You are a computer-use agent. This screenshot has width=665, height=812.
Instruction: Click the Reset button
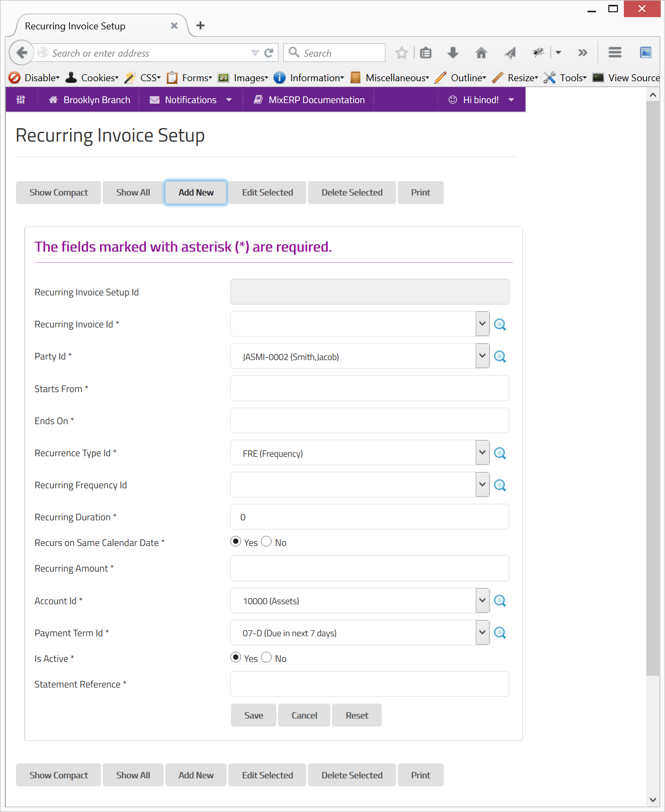pyautogui.click(x=357, y=715)
